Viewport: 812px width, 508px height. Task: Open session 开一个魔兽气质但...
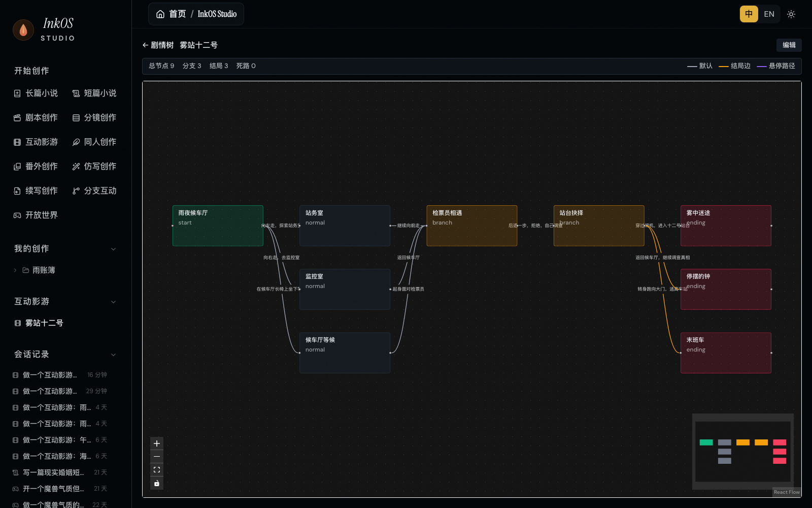pyautogui.click(x=60, y=489)
